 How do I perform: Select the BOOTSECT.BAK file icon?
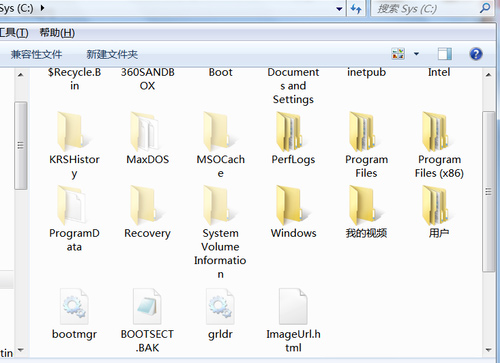(147, 307)
